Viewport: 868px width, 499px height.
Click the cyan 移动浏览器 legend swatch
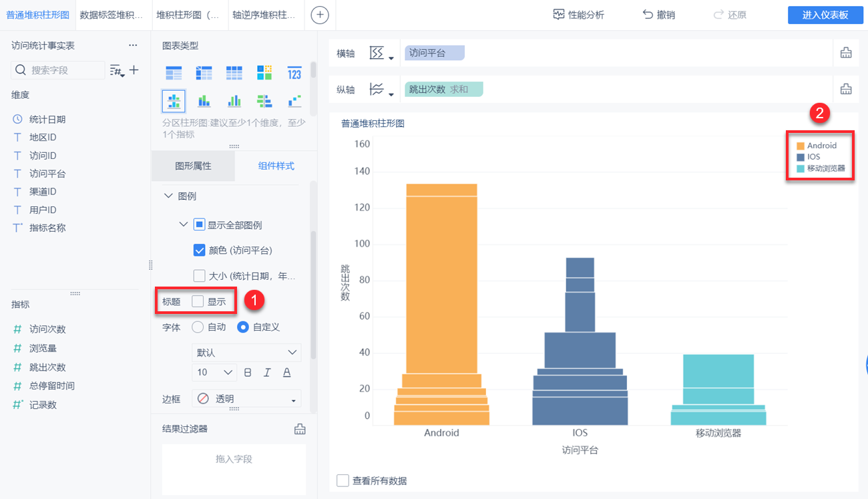coord(800,168)
